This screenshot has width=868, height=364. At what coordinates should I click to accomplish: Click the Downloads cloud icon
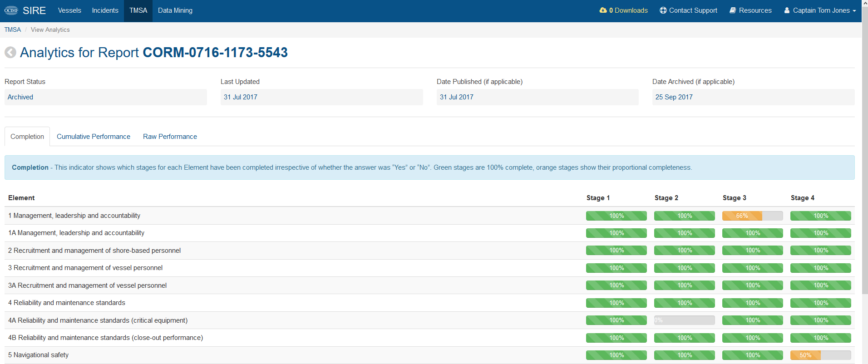[603, 10]
